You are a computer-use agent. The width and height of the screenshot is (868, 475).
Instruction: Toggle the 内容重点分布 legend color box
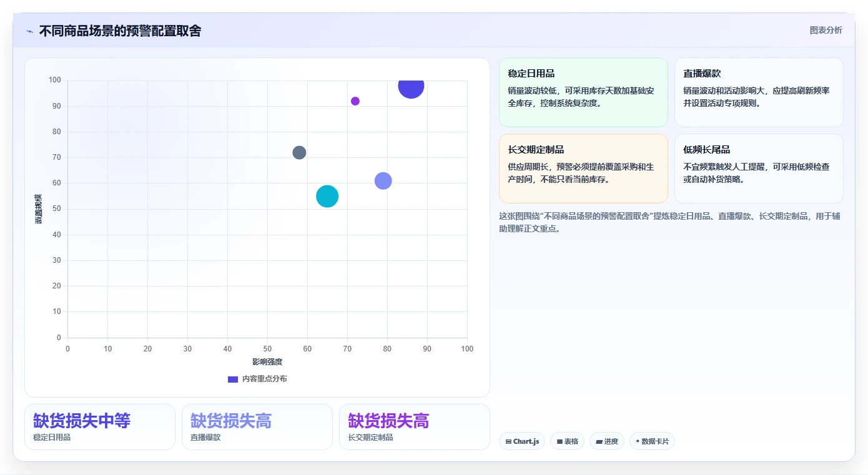[x=233, y=379]
